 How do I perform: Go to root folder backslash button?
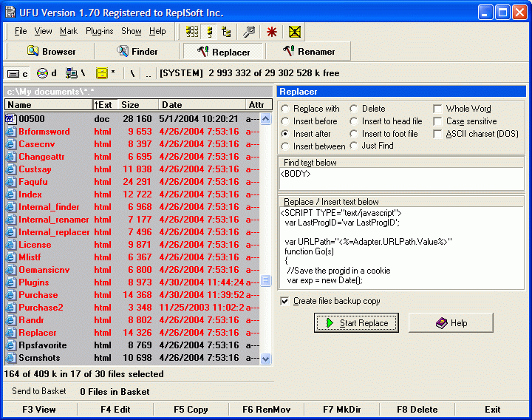(x=133, y=73)
